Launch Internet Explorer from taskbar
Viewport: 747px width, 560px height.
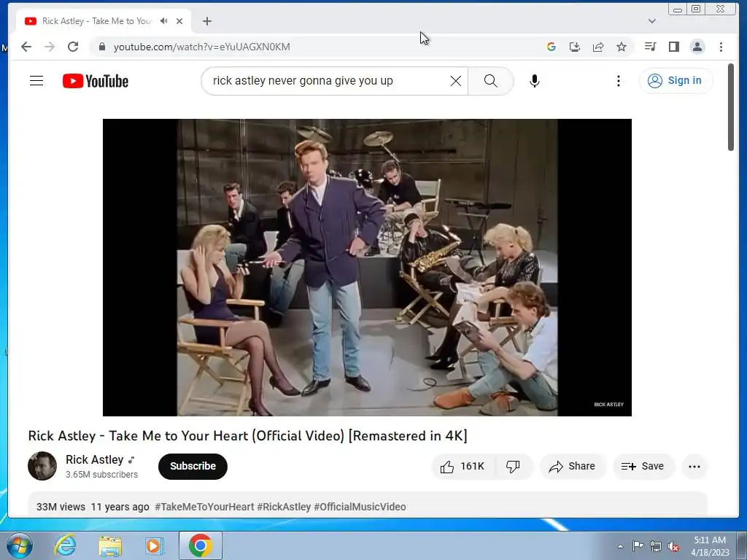[65, 545]
